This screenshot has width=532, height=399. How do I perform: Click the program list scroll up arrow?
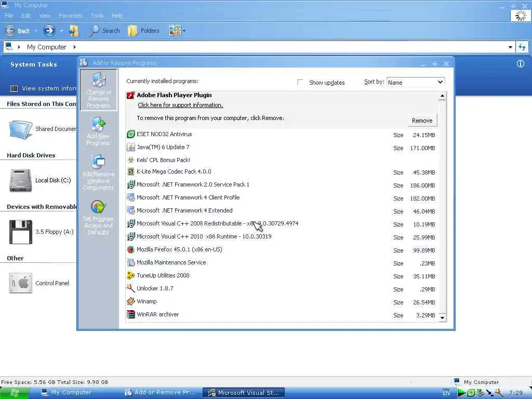pos(442,96)
